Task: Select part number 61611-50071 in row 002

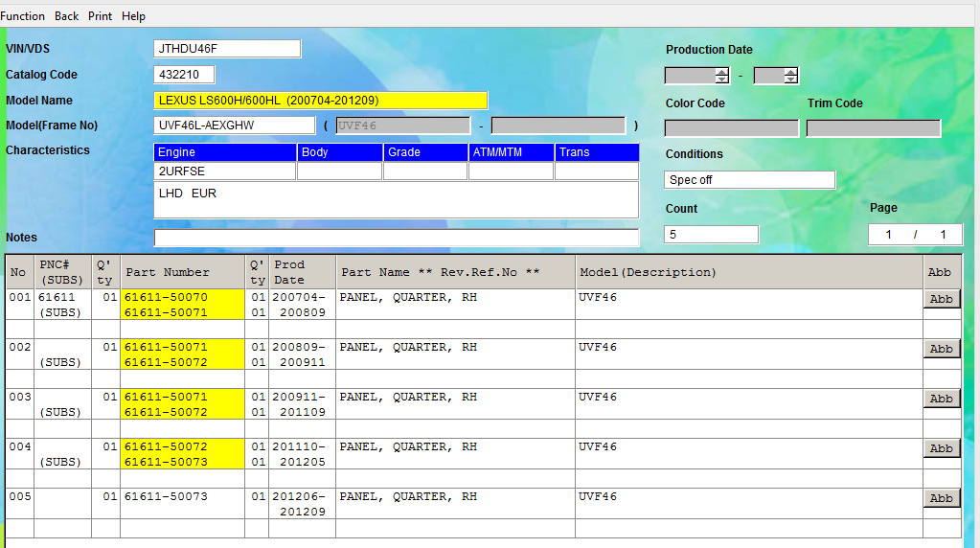Action: coord(166,347)
